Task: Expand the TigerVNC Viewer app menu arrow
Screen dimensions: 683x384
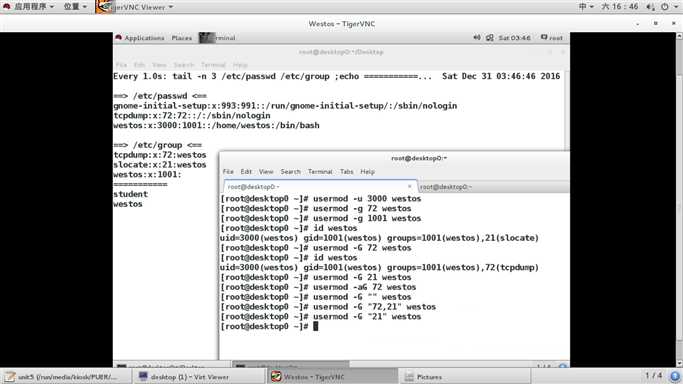Action: 171,7
